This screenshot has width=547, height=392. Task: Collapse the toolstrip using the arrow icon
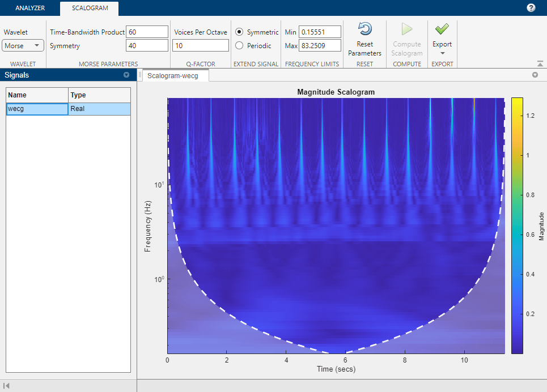(539, 63)
